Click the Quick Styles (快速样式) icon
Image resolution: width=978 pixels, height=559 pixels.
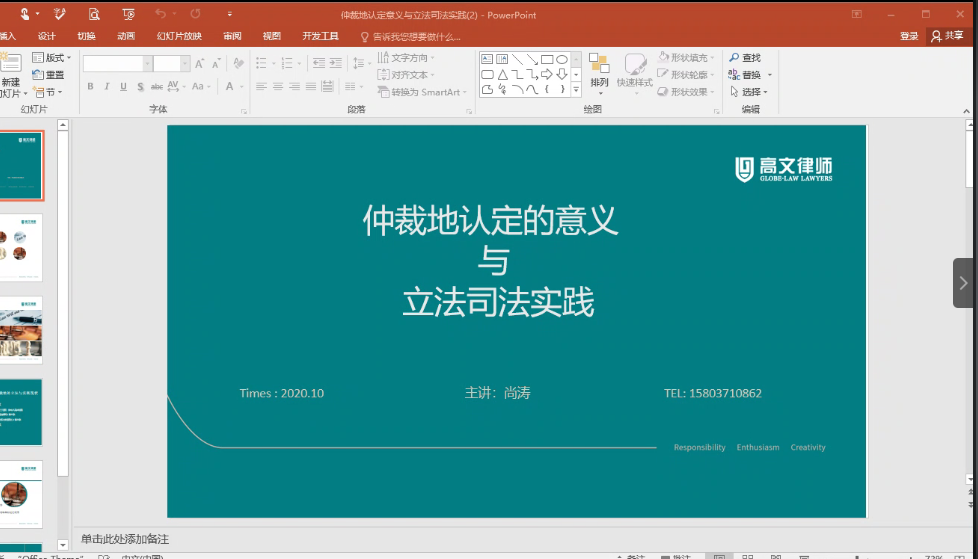[634, 64]
